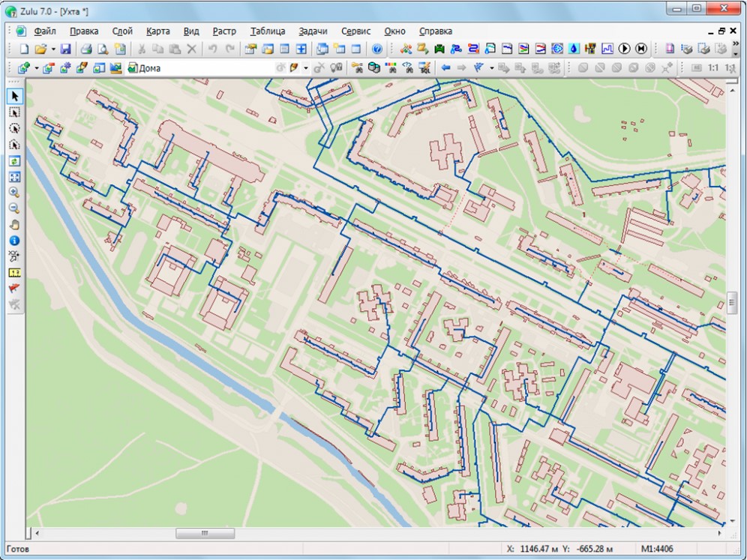This screenshot has height=560, width=747.
Task: Expand the dropdown beside the pencil edit icon
Action: [x=305, y=68]
